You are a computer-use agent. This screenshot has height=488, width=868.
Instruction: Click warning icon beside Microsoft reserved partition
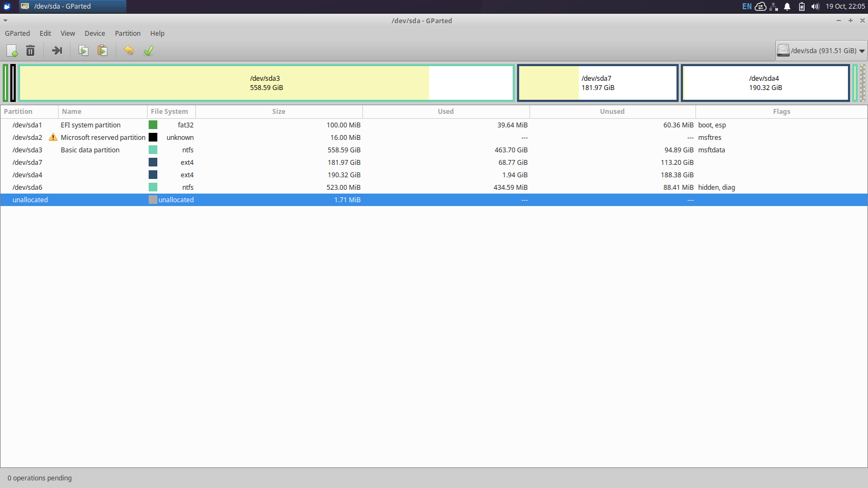(x=53, y=137)
